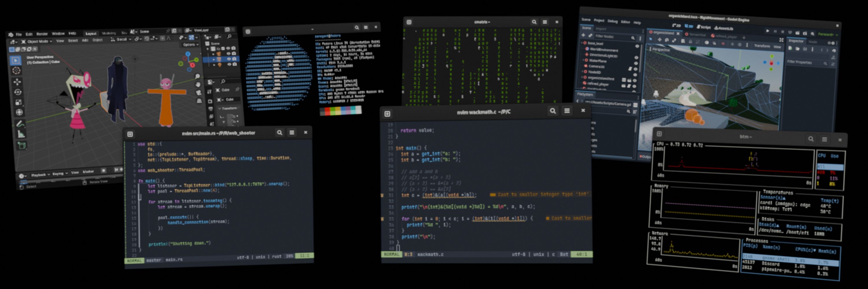
Task: Switch to TerrainTest scene tab in Godot
Action: (x=696, y=35)
